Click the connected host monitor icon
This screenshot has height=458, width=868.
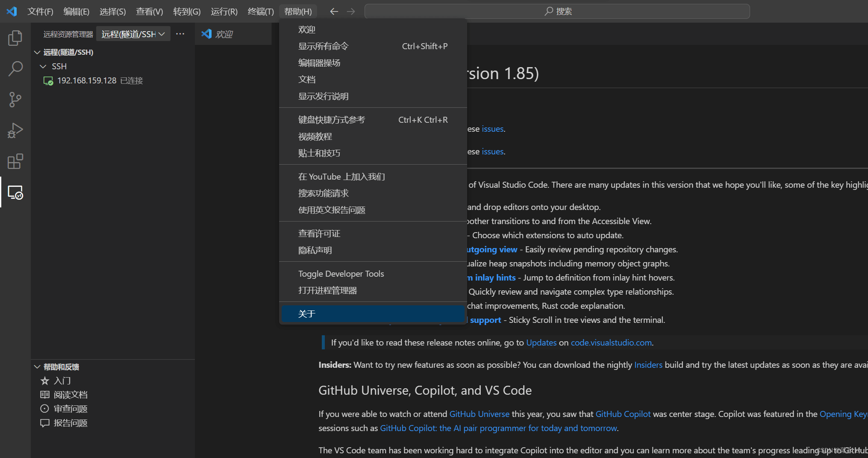[x=48, y=81]
